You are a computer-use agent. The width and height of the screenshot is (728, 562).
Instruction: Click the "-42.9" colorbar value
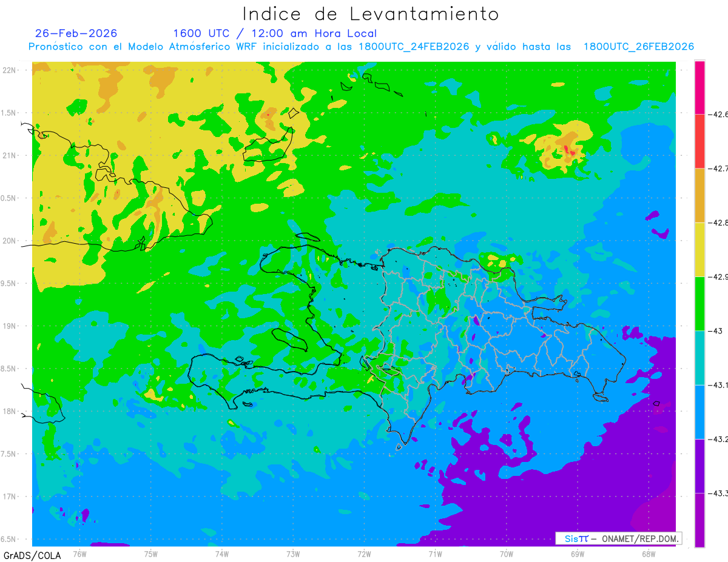pos(718,276)
